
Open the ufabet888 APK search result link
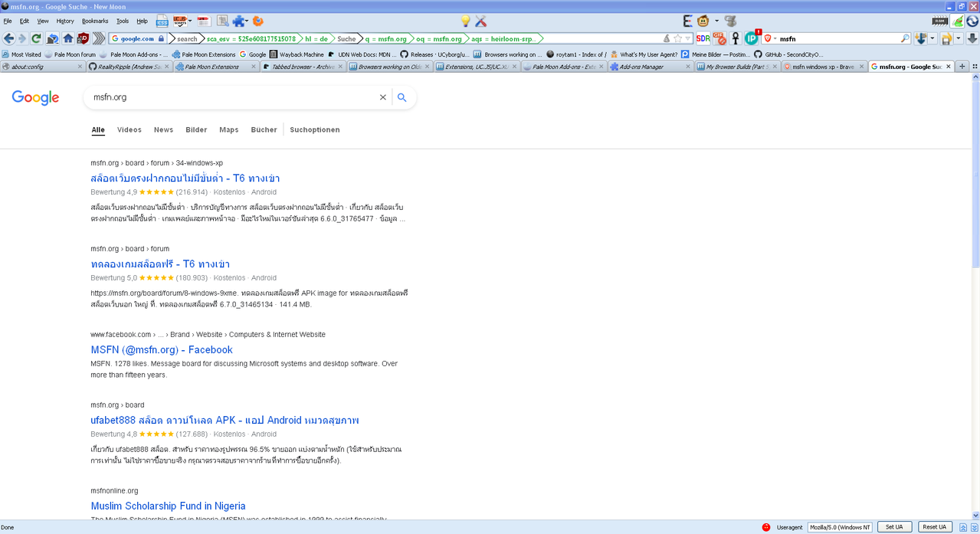tap(225, 420)
